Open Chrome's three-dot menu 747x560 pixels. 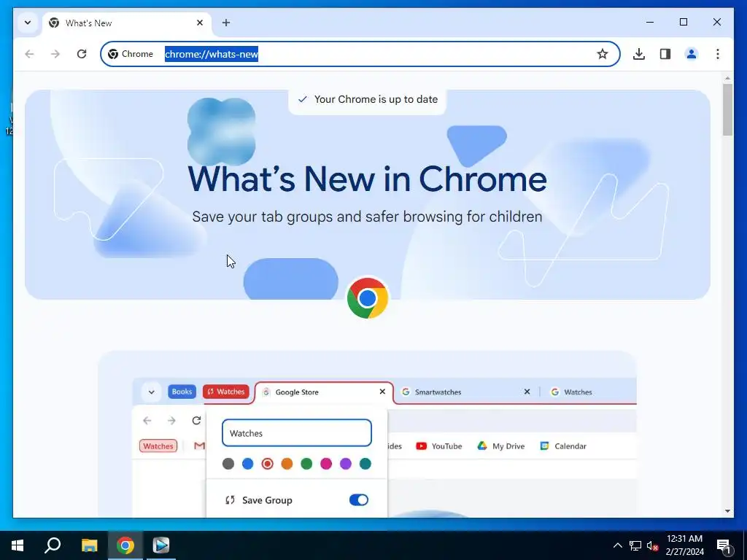(718, 54)
